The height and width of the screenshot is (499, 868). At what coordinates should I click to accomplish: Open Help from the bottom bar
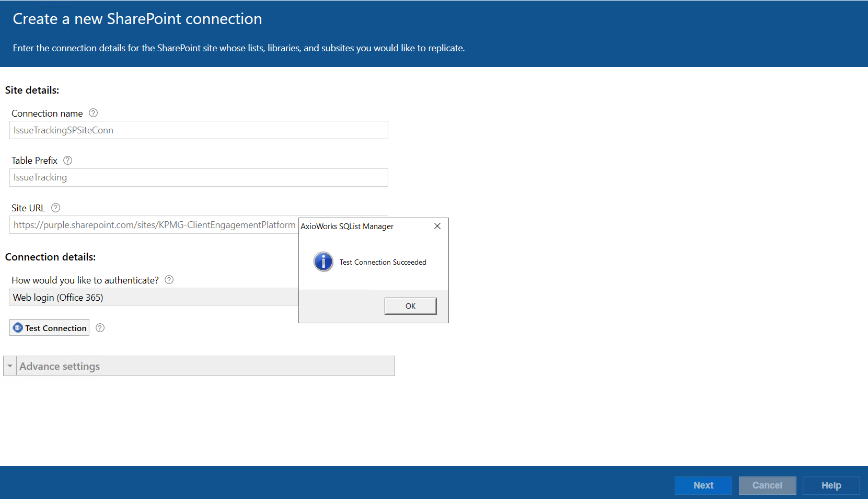[x=831, y=485]
